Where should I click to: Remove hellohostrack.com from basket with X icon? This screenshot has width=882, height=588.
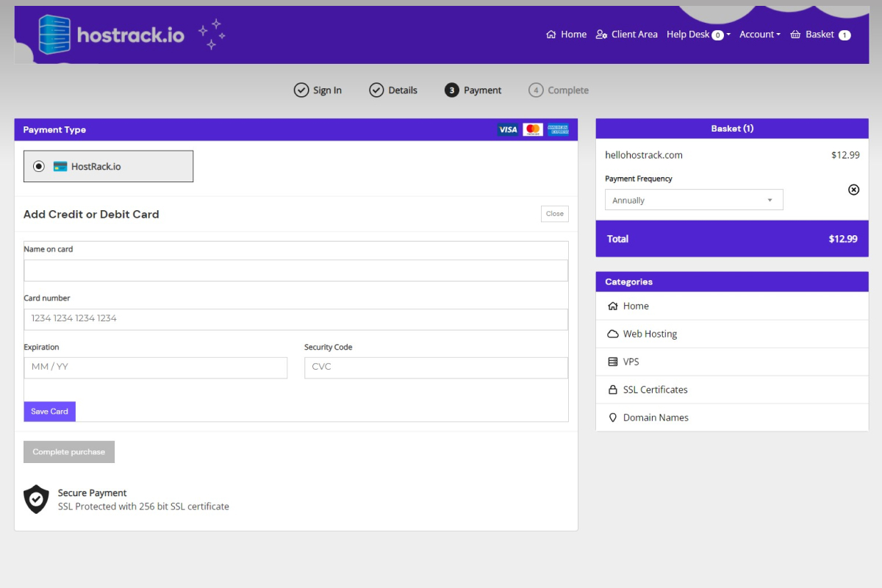tap(853, 190)
